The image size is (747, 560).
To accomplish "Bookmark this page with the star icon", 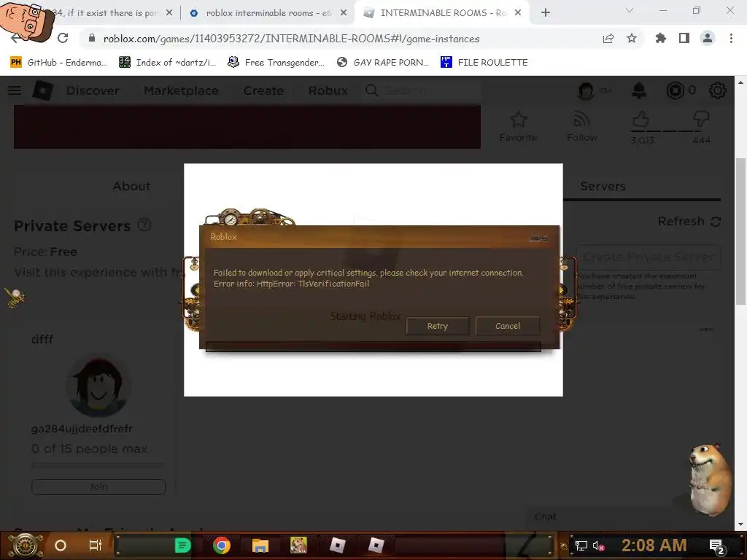I will point(632,38).
